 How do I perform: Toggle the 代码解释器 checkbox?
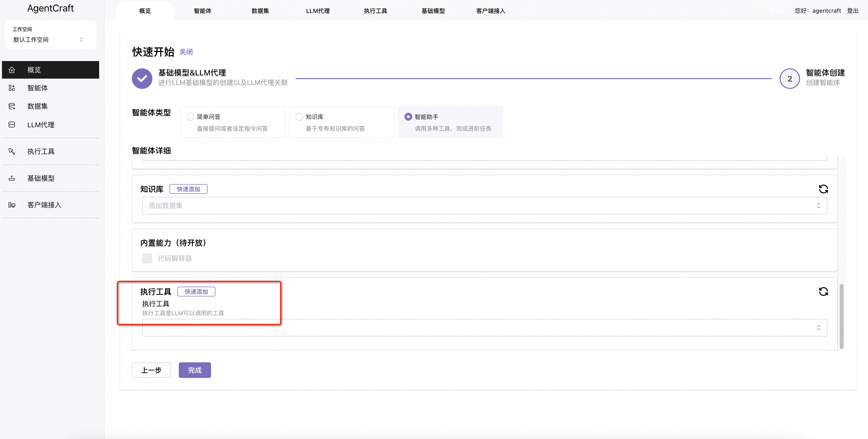pyautogui.click(x=147, y=258)
